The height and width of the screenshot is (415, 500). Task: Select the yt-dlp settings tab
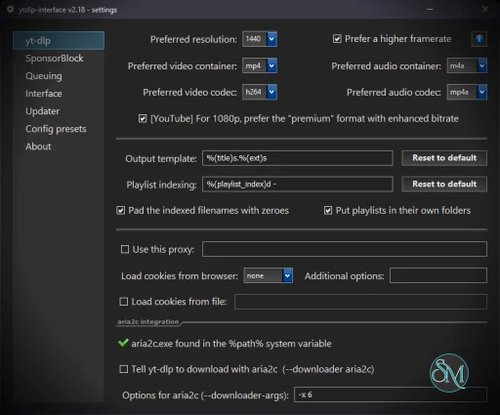[59, 41]
